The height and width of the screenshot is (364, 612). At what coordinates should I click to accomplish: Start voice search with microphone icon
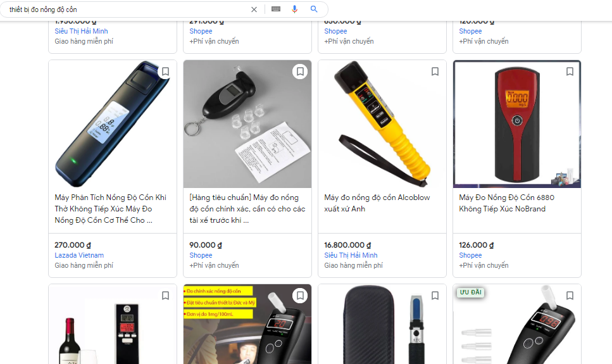pyautogui.click(x=294, y=9)
